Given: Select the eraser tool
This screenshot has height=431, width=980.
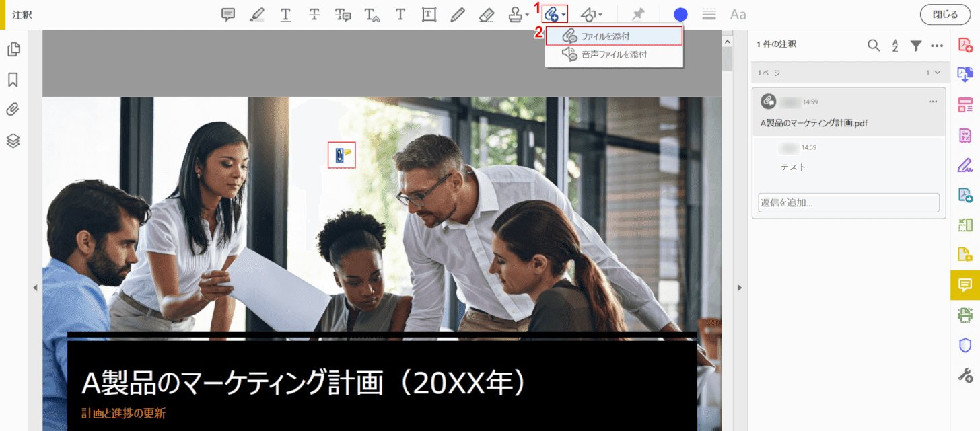Looking at the screenshot, I should (x=487, y=15).
